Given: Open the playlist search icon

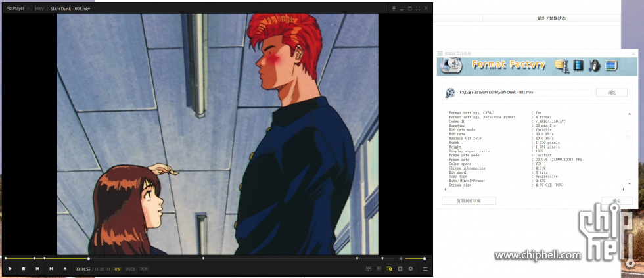Looking at the screenshot, I should [389, 269].
